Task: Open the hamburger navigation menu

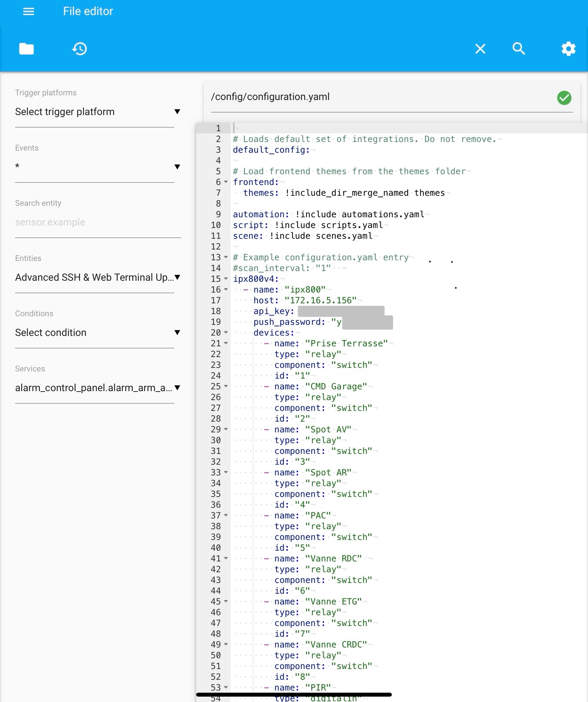Action: (x=28, y=11)
